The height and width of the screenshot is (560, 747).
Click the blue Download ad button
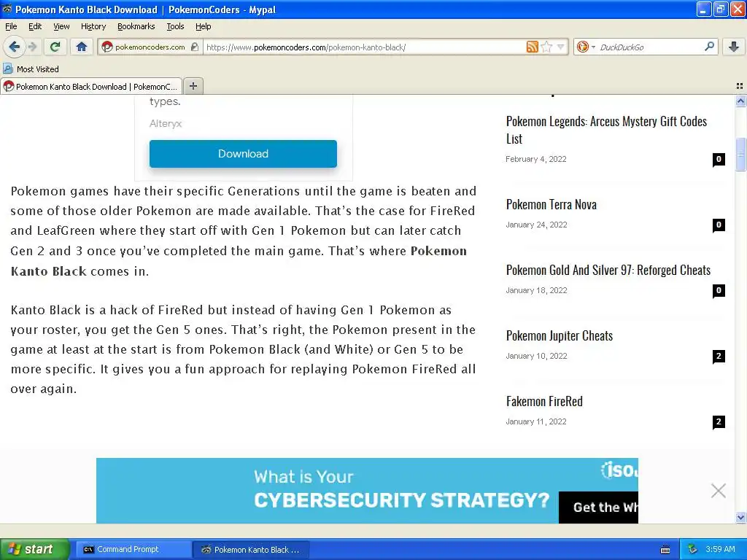pos(243,154)
